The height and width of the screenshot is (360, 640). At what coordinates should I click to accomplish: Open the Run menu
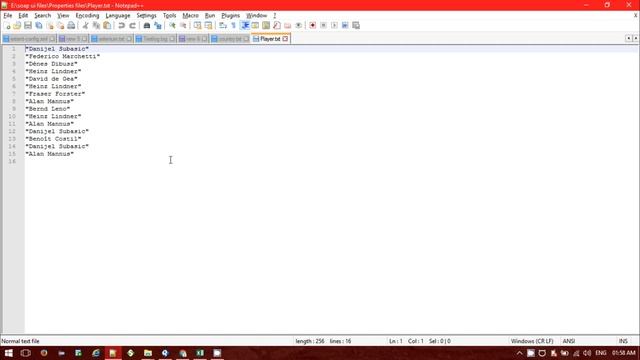click(210, 16)
